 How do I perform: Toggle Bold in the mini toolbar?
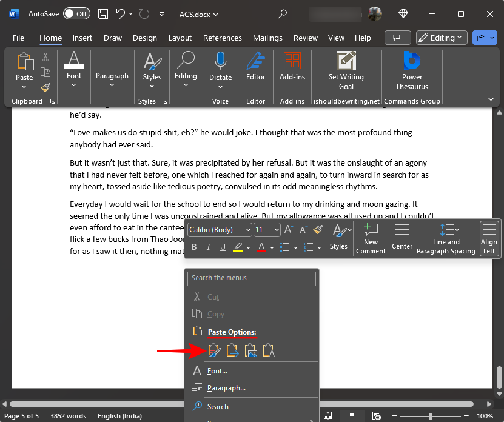pyautogui.click(x=194, y=247)
